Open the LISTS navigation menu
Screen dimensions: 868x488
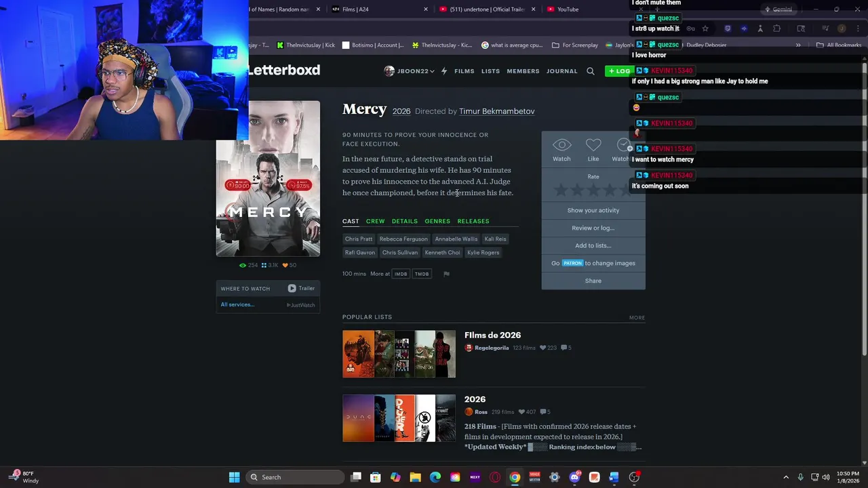[x=490, y=71]
